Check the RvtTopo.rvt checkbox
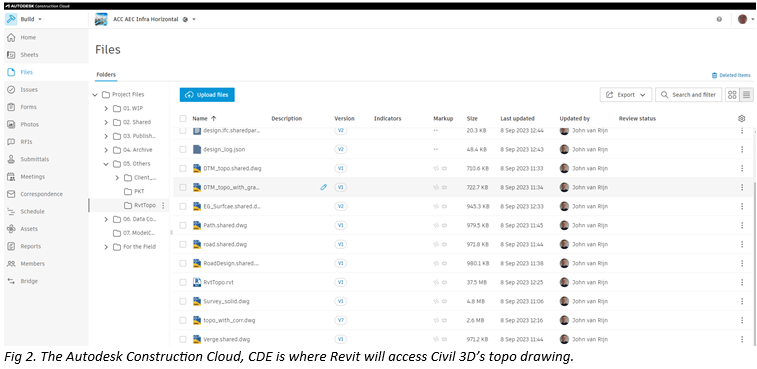Image resolution: width=757 pixels, height=369 pixels. point(182,282)
